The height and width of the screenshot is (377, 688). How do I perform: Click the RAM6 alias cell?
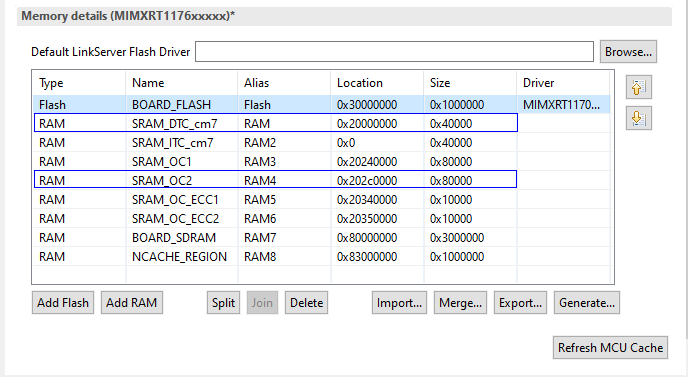coord(260,219)
